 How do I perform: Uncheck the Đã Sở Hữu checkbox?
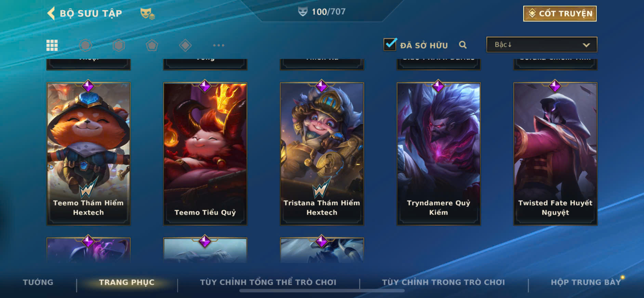coord(390,45)
